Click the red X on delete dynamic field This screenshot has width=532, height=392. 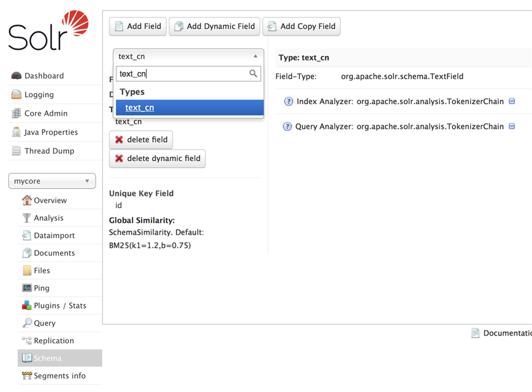[119, 158]
